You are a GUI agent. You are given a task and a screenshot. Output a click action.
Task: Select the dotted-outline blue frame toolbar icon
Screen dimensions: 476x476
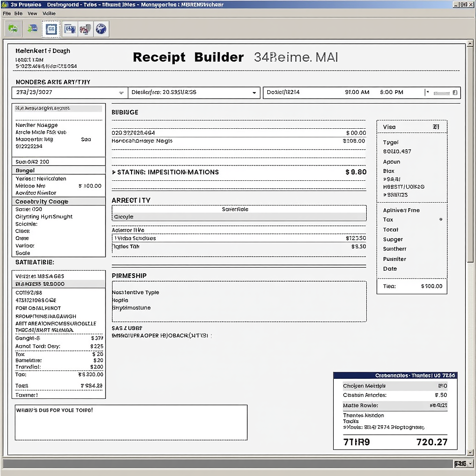51,29
